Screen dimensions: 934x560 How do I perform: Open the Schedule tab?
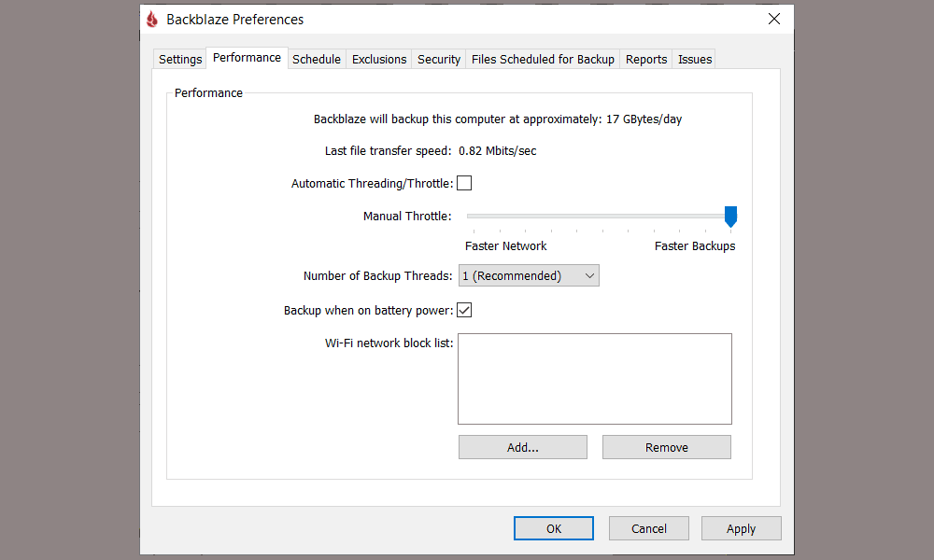coord(317,59)
